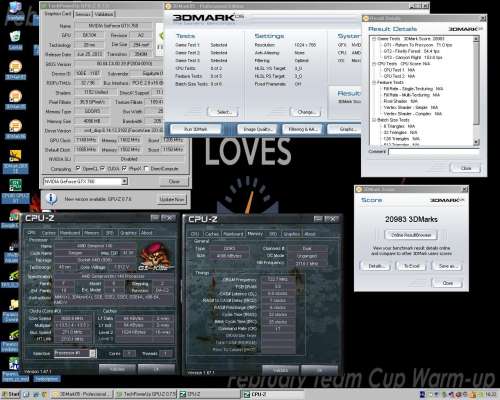
Task: Open the Graphics tab in right CPU-Z window
Action: [x=291, y=234]
